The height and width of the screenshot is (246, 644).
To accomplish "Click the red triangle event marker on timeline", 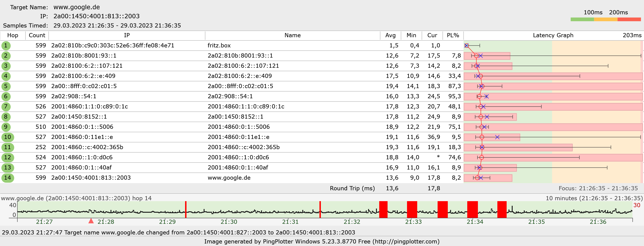I will (x=91, y=221).
